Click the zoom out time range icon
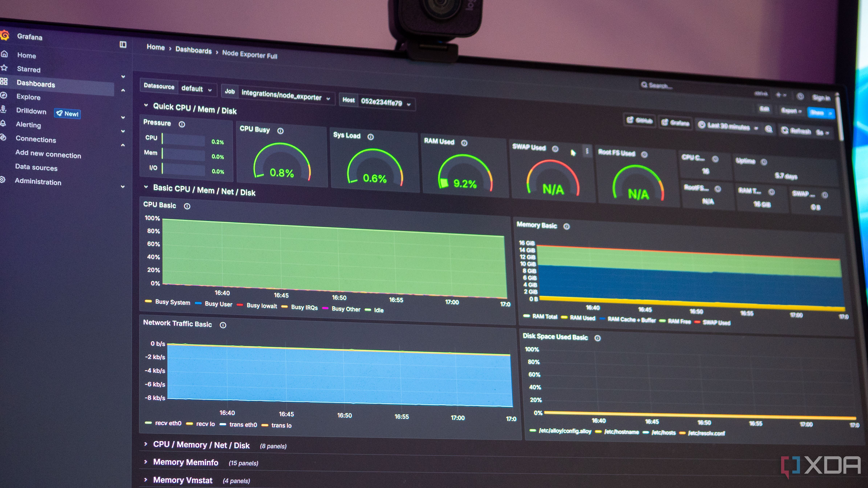The image size is (868, 488). [769, 129]
